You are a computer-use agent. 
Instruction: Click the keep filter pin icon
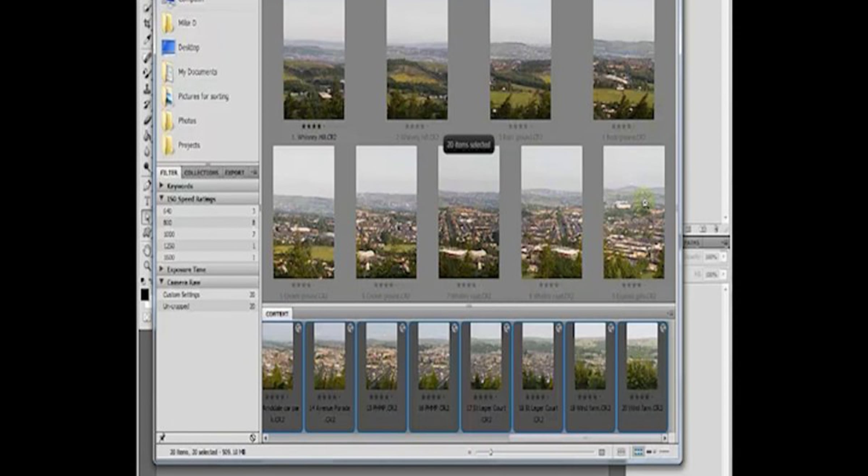coord(163,438)
